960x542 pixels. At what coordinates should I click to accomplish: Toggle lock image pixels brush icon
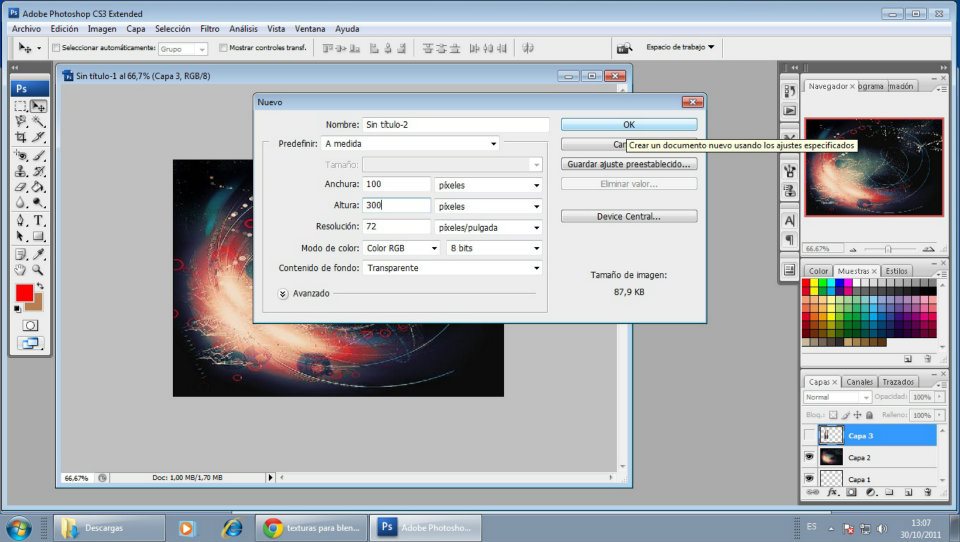[x=846, y=415]
